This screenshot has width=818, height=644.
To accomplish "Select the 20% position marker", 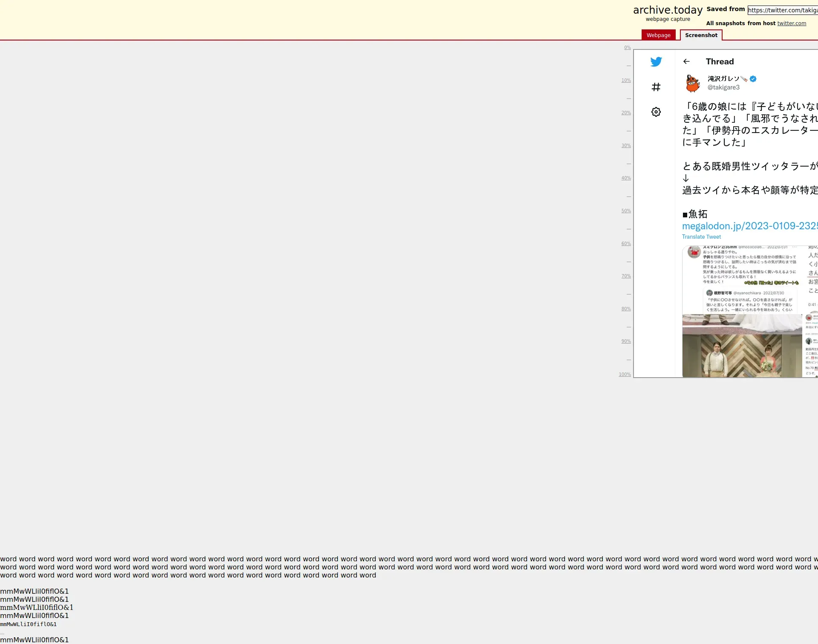I will pos(625,113).
